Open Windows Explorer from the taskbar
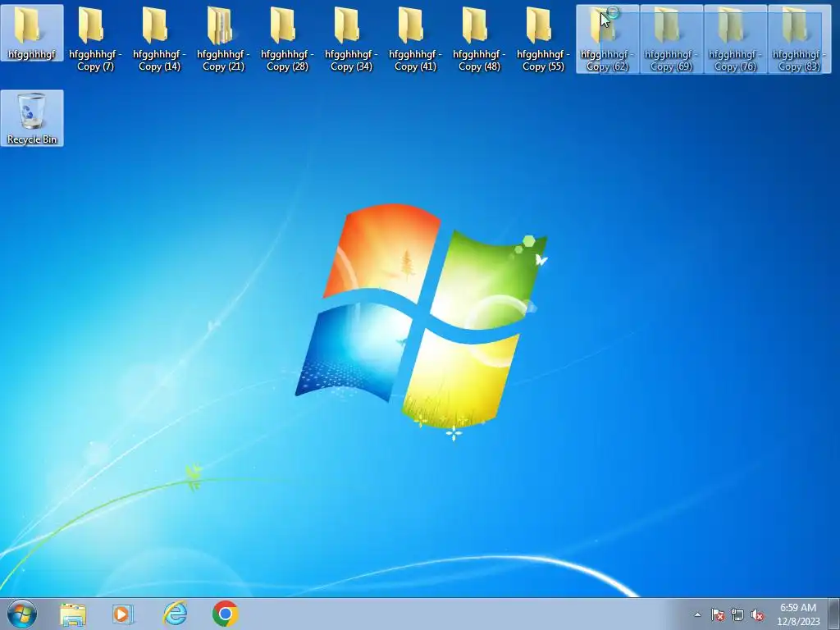 click(x=73, y=614)
